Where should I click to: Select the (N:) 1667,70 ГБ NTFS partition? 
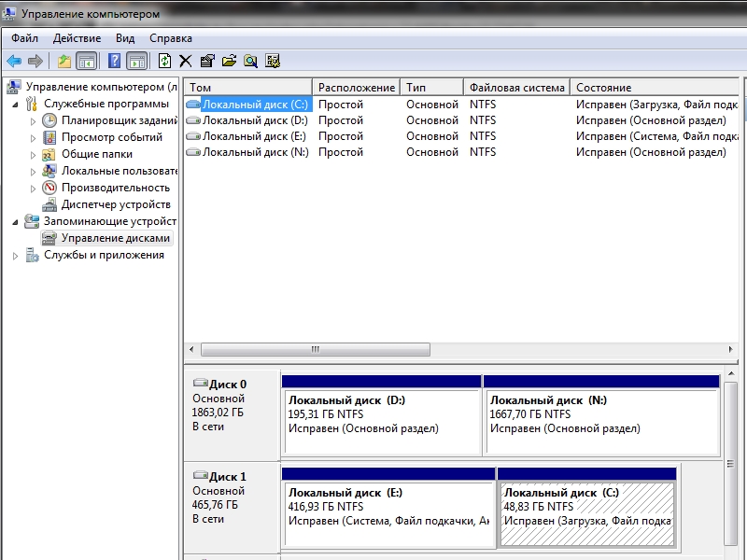tap(601, 415)
